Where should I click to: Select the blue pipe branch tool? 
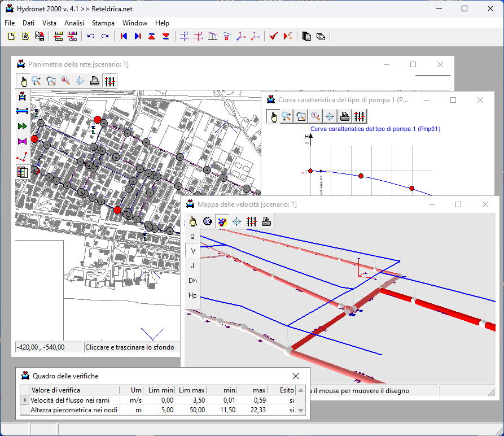pos(23,111)
